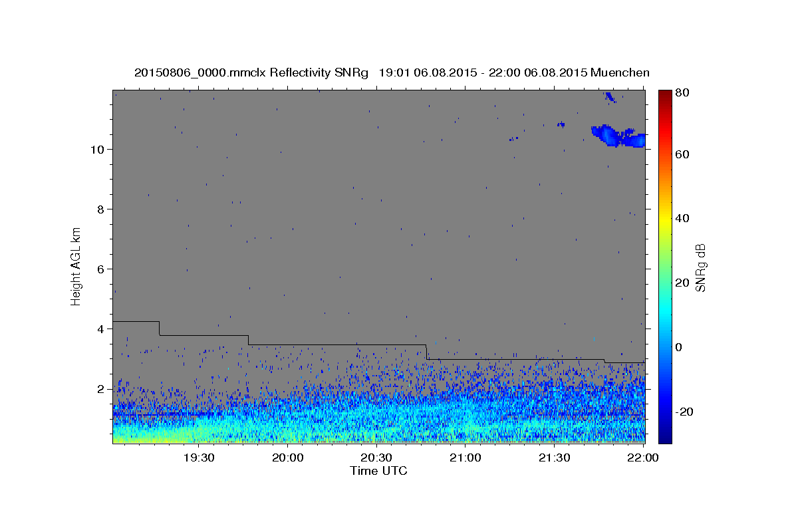Image resolution: width=798 pixels, height=532 pixels.
Task: Click the colorbar value 80
Action: [683, 92]
